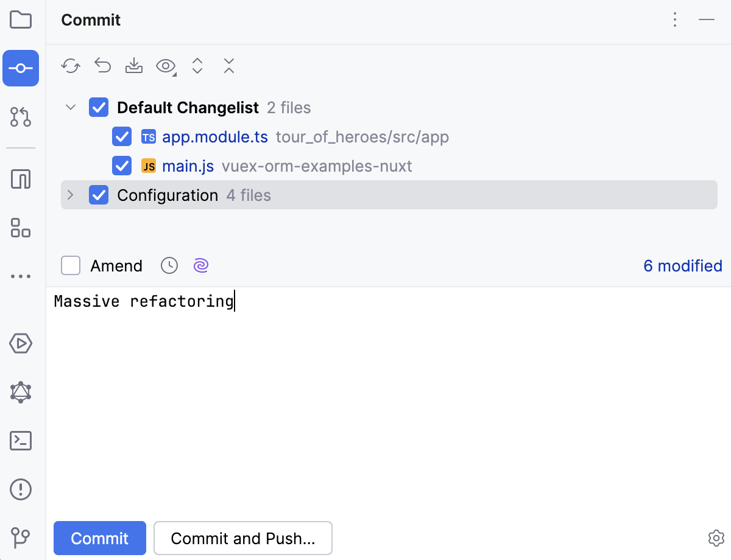
Task: Open commit settings with the gear icon
Action: (716, 538)
